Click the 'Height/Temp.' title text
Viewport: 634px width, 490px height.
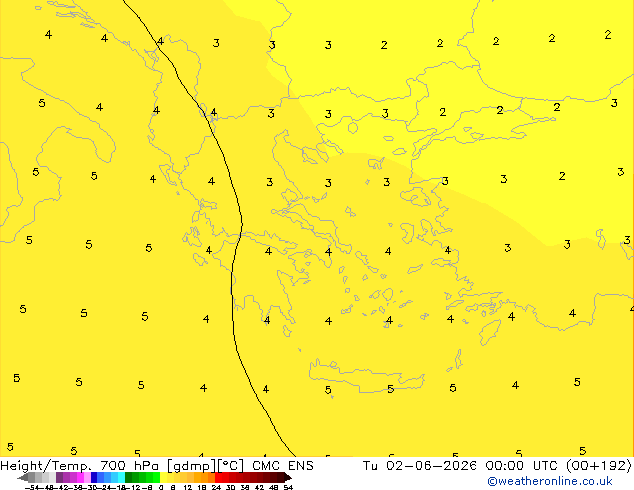46,466
